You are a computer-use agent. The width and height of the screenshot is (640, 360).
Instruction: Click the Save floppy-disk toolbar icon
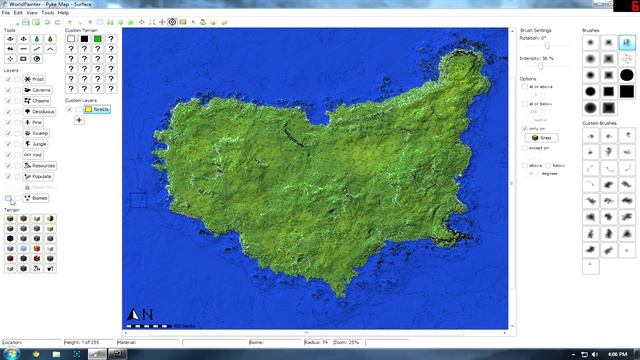pyautogui.click(x=26, y=22)
